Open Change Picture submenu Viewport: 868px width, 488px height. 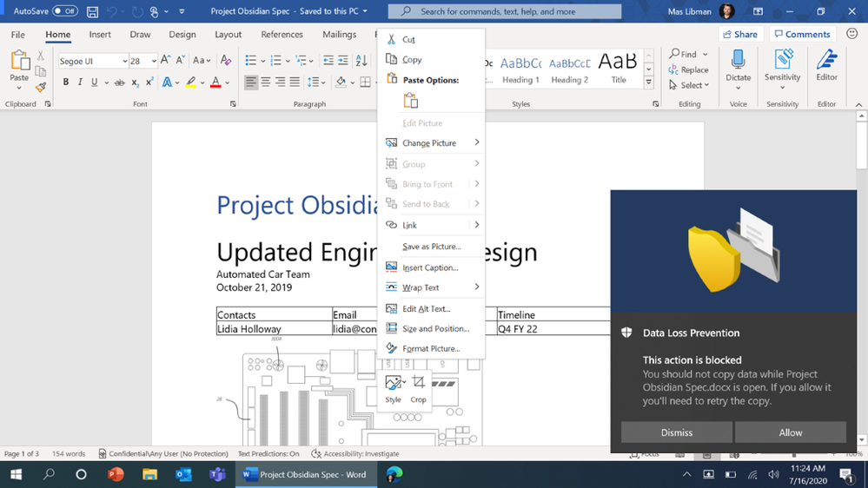[431, 142]
